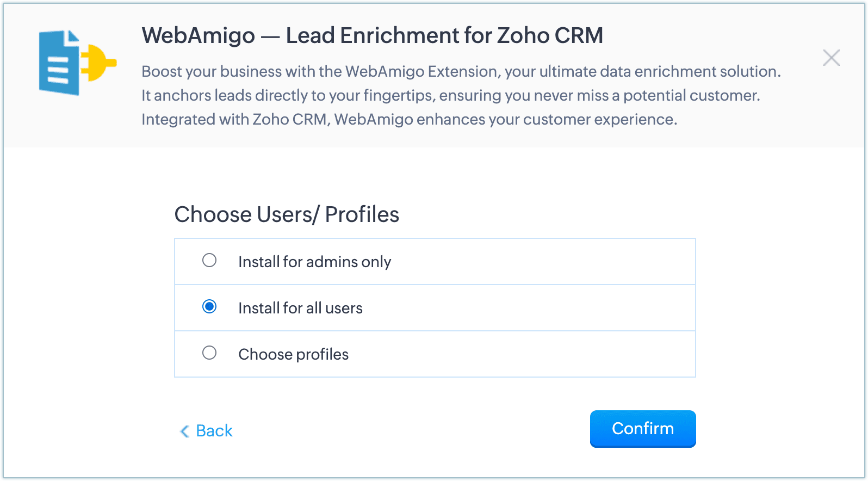Click the extension description paragraph
The height and width of the screenshot is (481, 868).
450,96
